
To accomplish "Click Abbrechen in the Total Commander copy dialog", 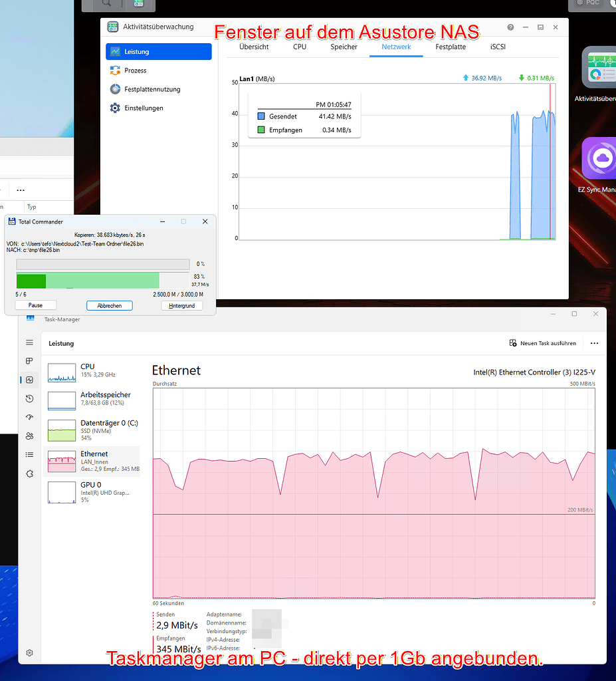I will pyautogui.click(x=109, y=305).
